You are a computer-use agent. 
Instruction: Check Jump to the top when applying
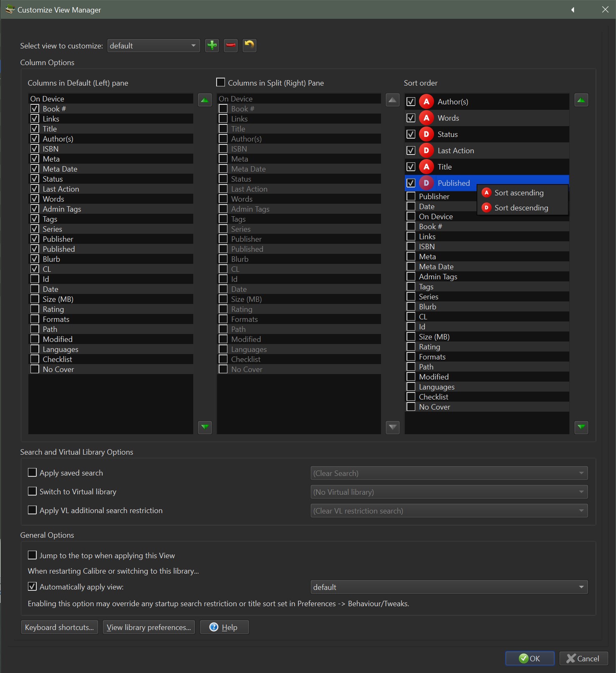point(32,555)
